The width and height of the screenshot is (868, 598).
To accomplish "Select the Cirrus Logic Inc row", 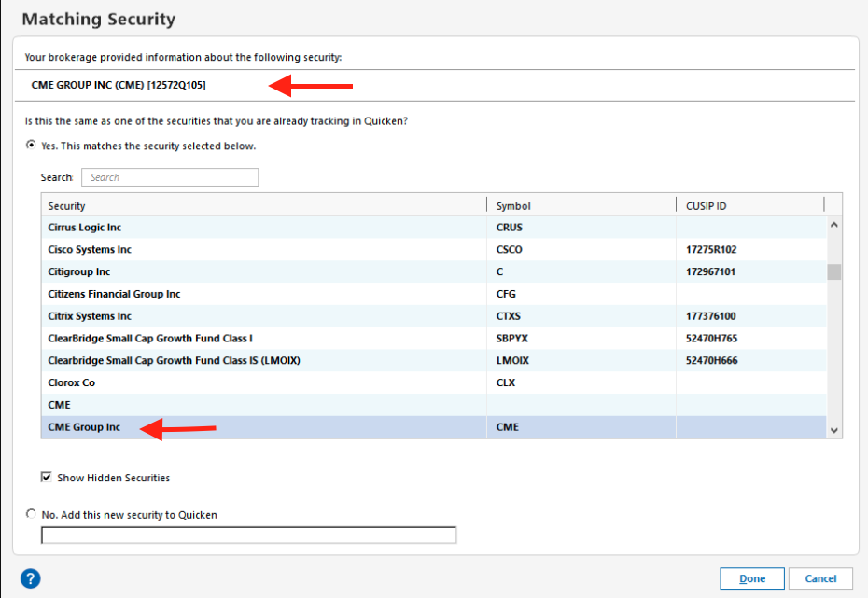I will point(434,228).
